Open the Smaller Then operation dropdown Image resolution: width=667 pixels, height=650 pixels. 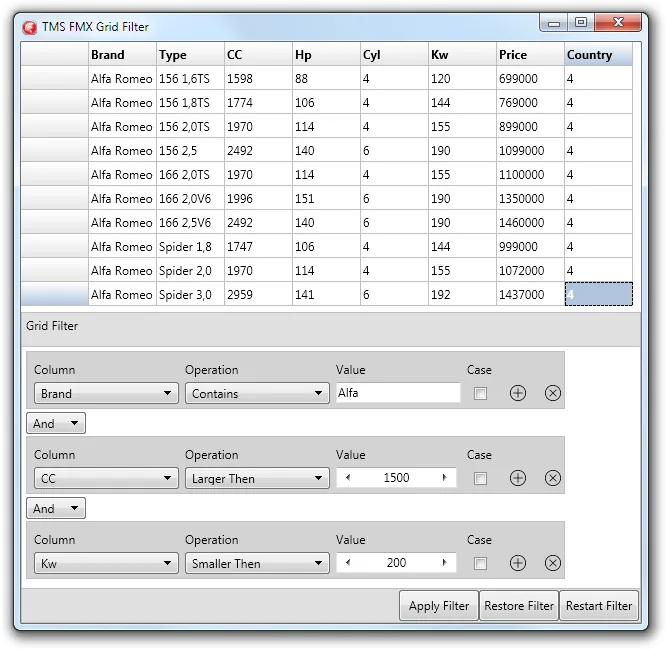(x=257, y=563)
